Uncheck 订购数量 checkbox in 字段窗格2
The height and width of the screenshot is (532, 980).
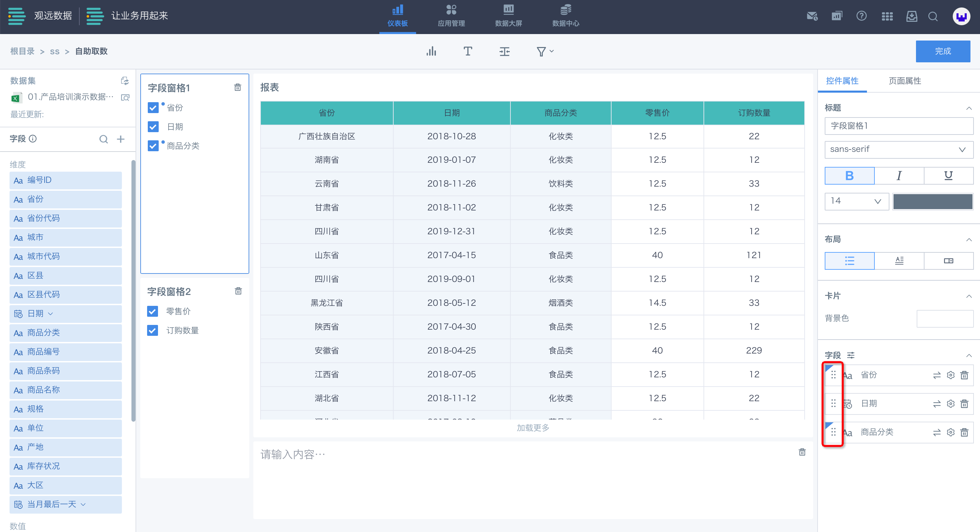[x=153, y=331]
